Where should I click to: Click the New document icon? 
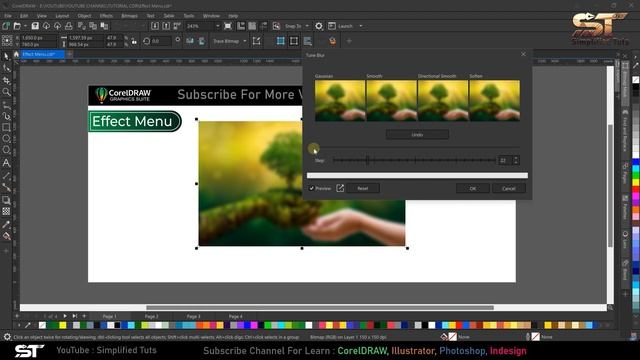tap(6, 26)
